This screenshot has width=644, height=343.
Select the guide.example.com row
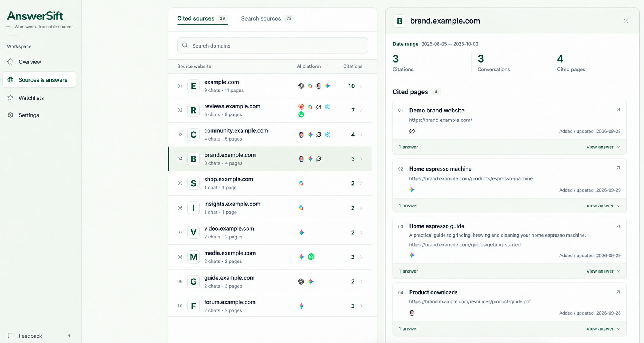pyautogui.click(x=270, y=282)
